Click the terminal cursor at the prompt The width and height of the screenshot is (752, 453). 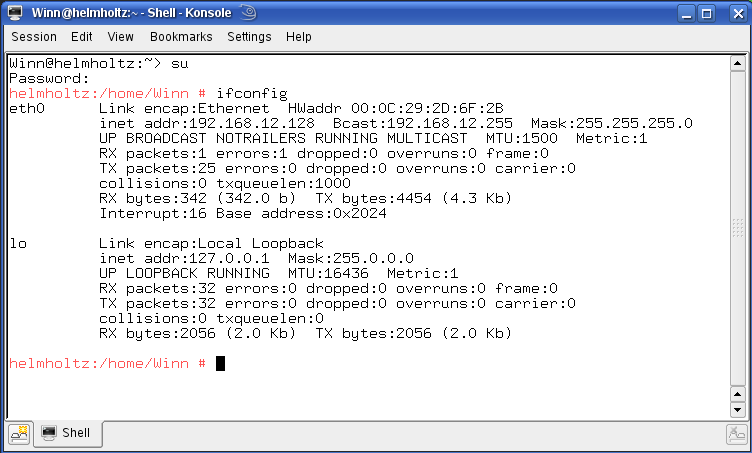coord(220,363)
